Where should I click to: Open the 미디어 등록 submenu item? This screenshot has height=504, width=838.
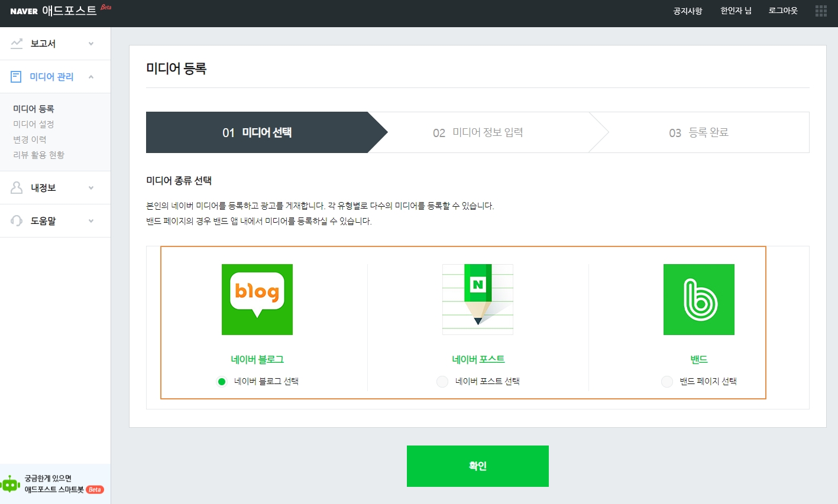coord(34,109)
